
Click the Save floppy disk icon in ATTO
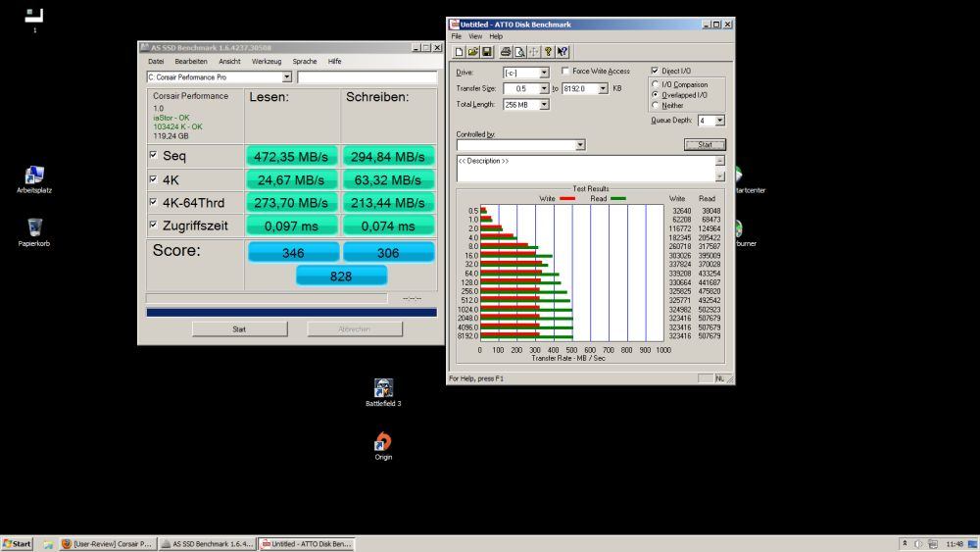487,52
